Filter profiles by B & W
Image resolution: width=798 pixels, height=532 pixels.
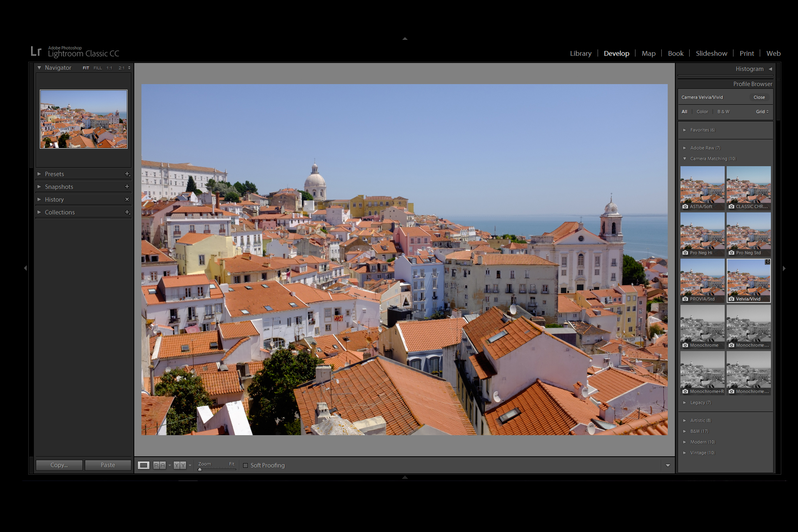(x=723, y=112)
